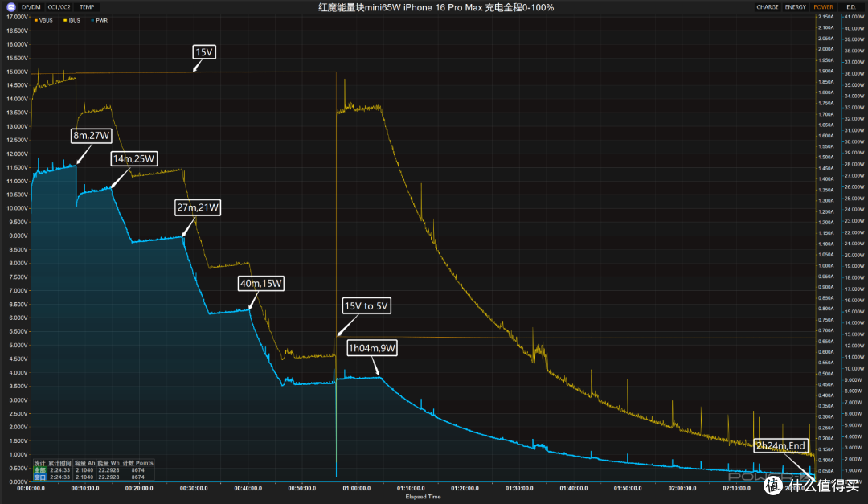Click the round purple app logo icon

[x=11, y=7]
